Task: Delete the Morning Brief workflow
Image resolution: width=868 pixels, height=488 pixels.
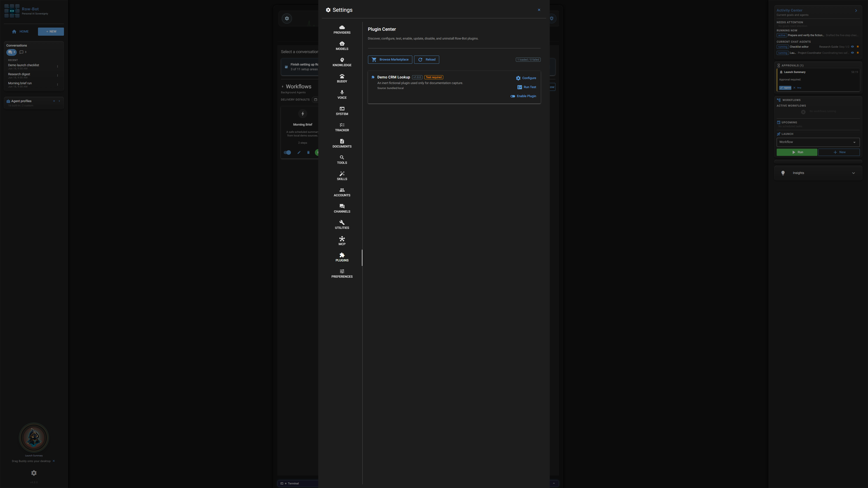Action: [308, 152]
